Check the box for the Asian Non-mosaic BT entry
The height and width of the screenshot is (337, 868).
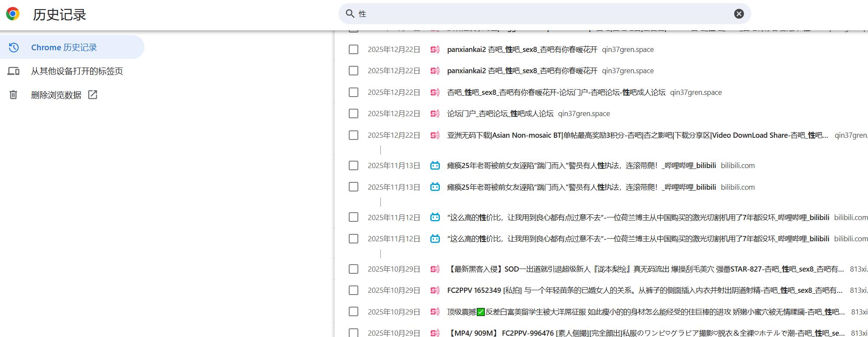(x=354, y=135)
